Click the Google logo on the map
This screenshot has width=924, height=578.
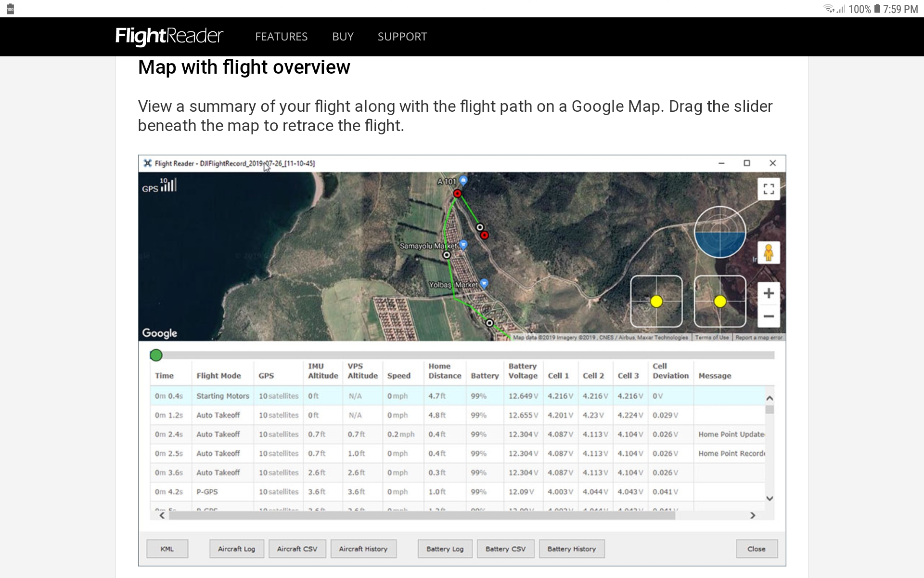coord(159,333)
